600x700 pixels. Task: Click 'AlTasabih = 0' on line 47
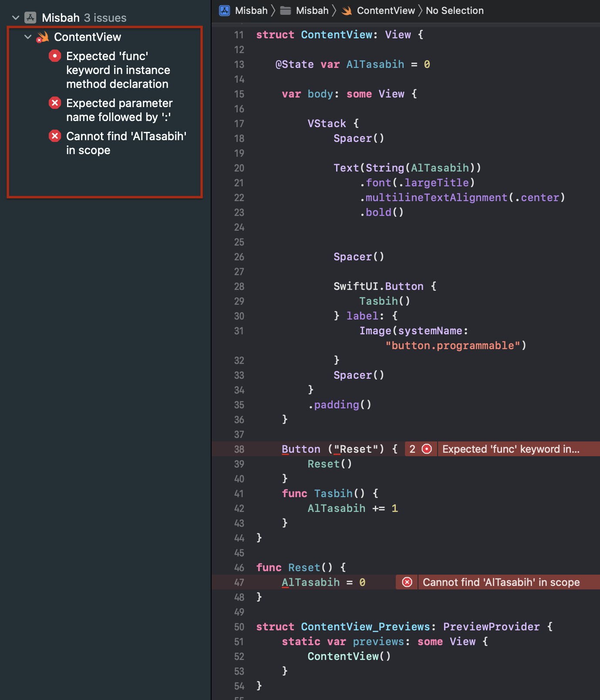[x=324, y=582]
